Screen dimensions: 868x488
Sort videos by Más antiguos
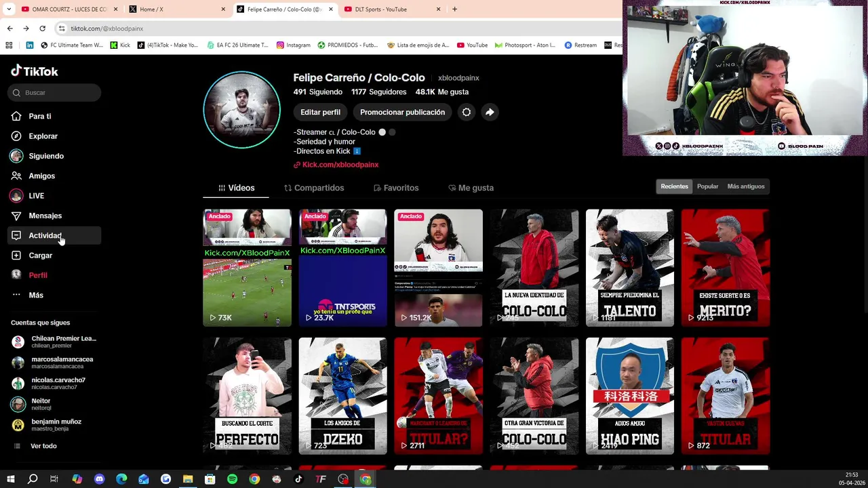point(746,186)
